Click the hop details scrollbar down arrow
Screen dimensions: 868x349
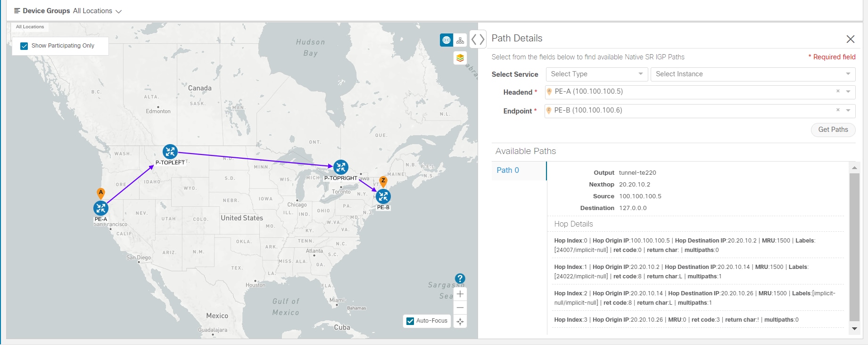pos(854,329)
